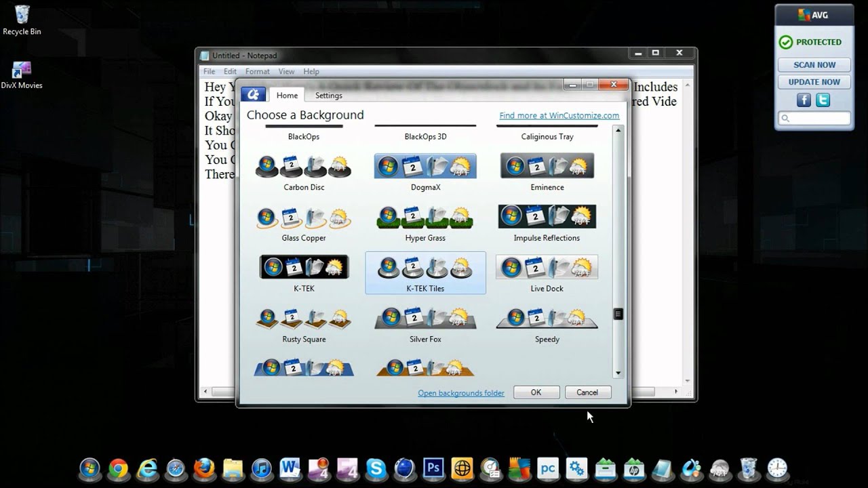
Task: Click Notepad horizontal scroll-right arrow
Action: [676, 392]
